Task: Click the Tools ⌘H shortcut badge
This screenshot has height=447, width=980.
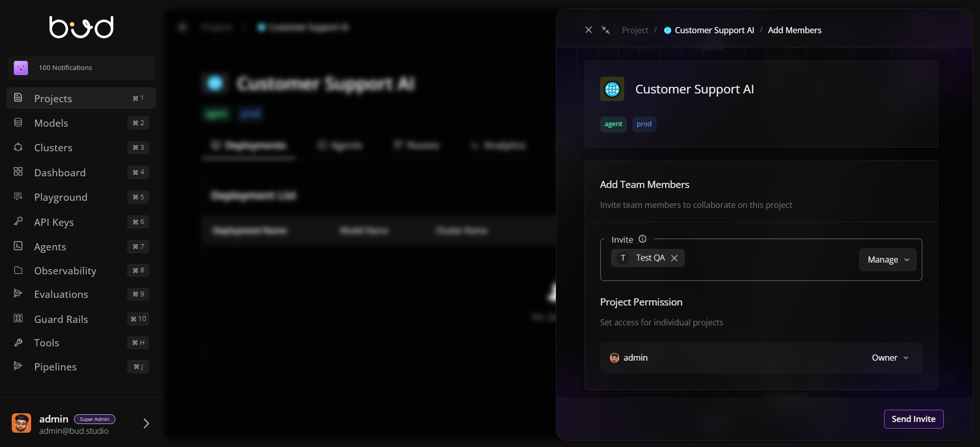Action: (x=138, y=343)
